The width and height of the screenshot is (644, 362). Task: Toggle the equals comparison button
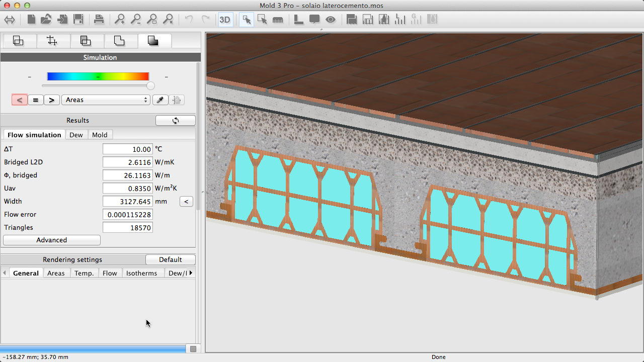click(x=35, y=100)
